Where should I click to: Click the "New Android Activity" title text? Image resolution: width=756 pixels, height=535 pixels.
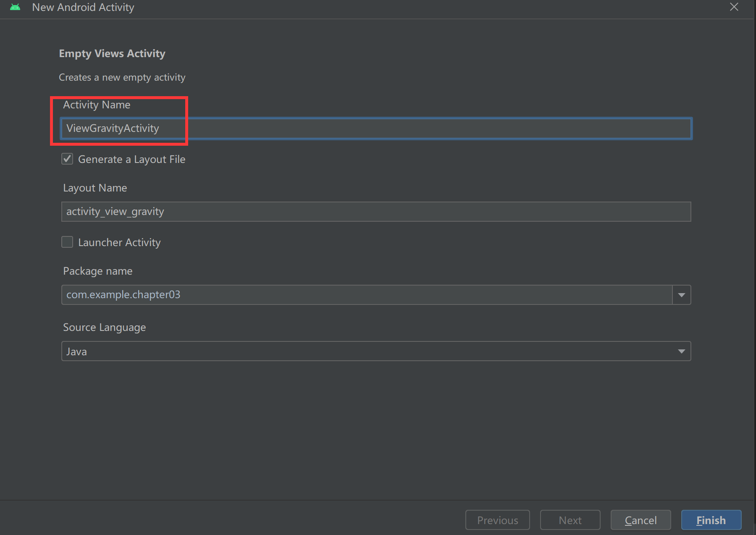(x=83, y=8)
